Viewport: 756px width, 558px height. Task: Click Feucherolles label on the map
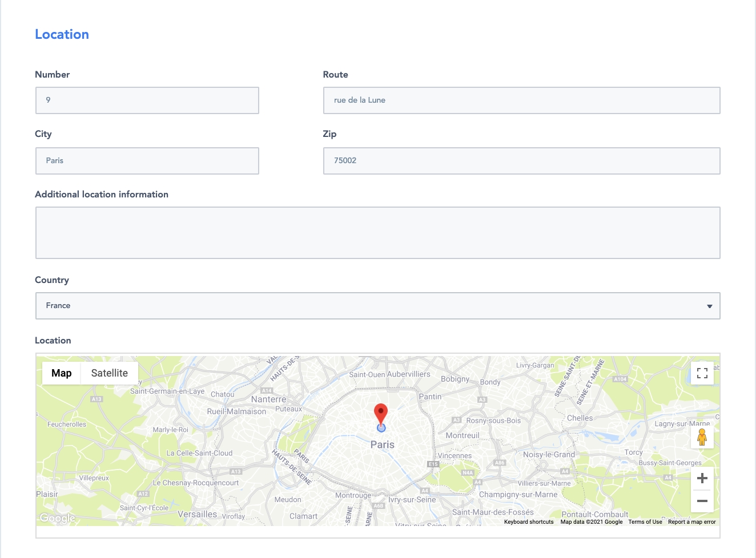pos(67,424)
